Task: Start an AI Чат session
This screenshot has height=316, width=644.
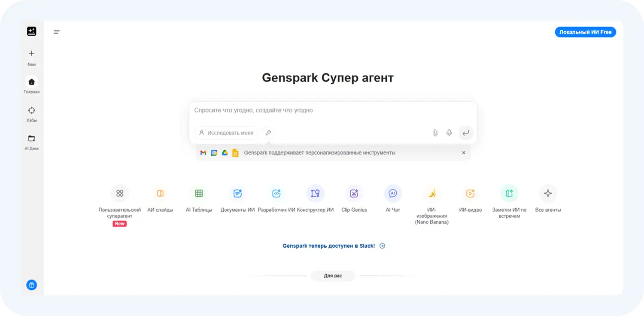Action: tap(393, 193)
